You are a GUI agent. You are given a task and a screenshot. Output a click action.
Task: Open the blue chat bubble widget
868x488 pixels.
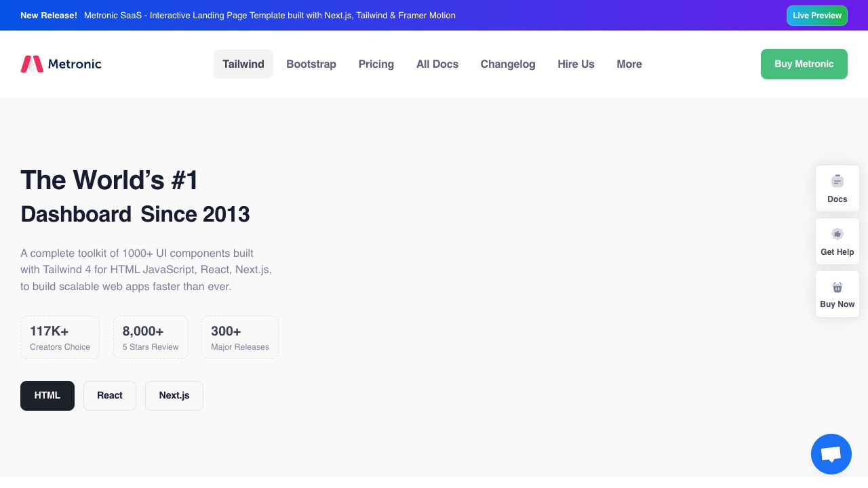tap(831, 454)
